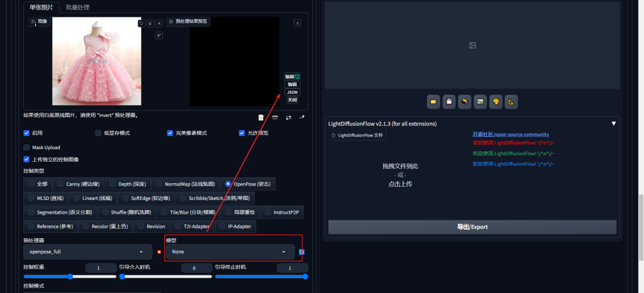Click the mirror webcam swap-arrows icon

tap(289, 118)
